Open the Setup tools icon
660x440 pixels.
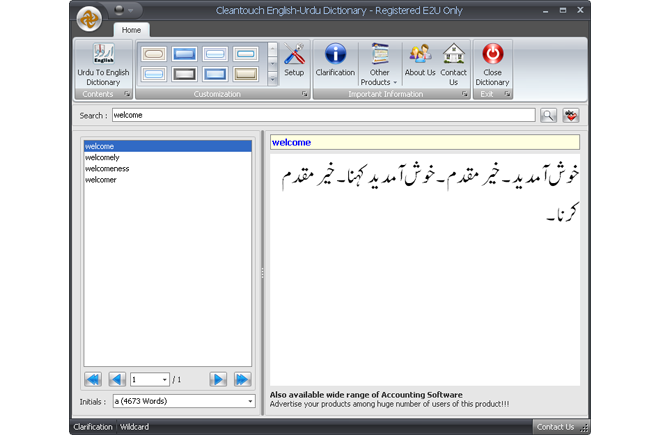pos(294,59)
